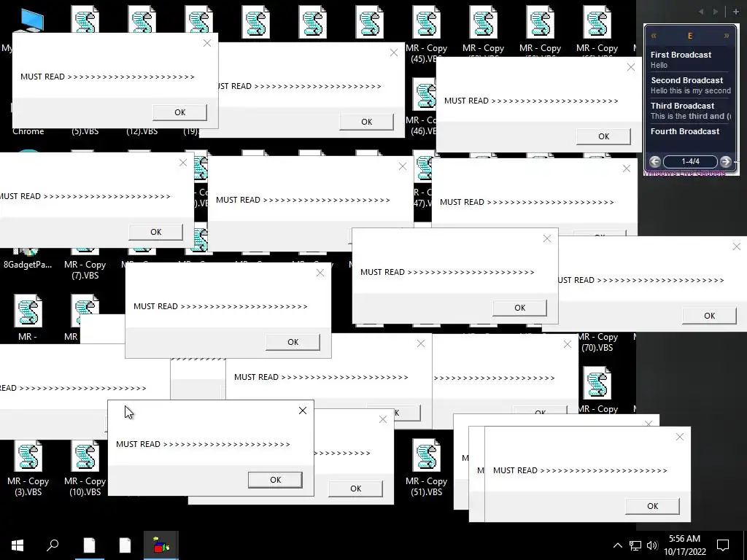Screen dimensions: 747x560
Task: Click the focused OK button in active dialog
Action: (275, 480)
